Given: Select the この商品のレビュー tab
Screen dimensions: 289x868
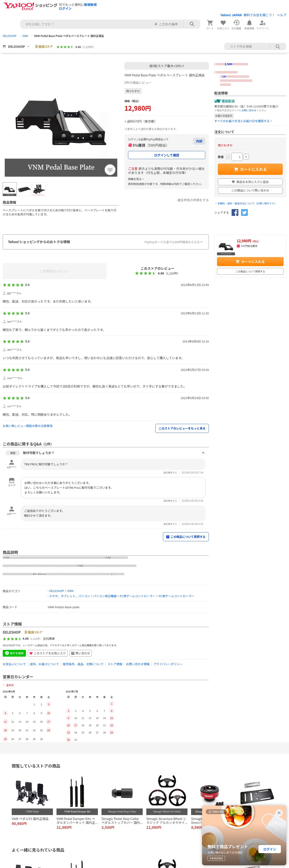Looking at the screenshot, I should click(x=54, y=271).
